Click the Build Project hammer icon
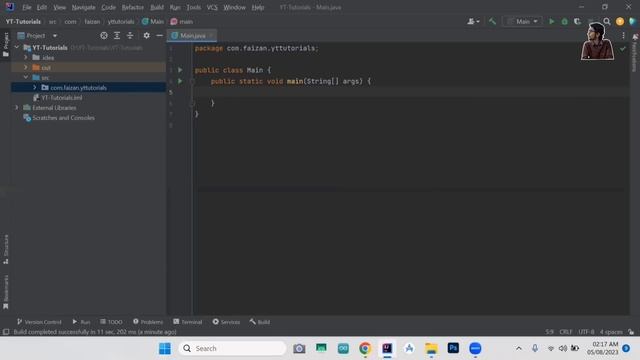The height and width of the screenshot is (360, 640). click(x=492, y=21)
